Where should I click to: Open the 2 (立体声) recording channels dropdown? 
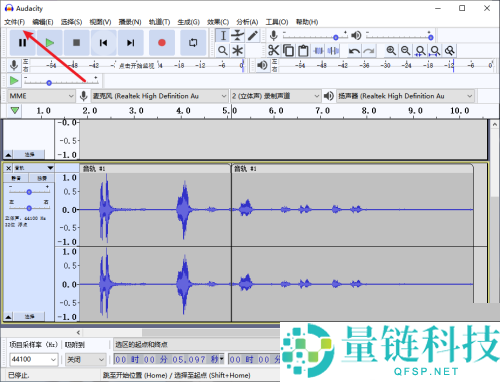(275, 96)
